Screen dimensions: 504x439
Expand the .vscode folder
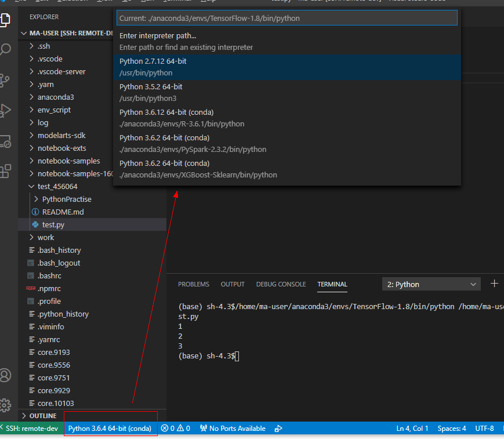click(66, 59)
